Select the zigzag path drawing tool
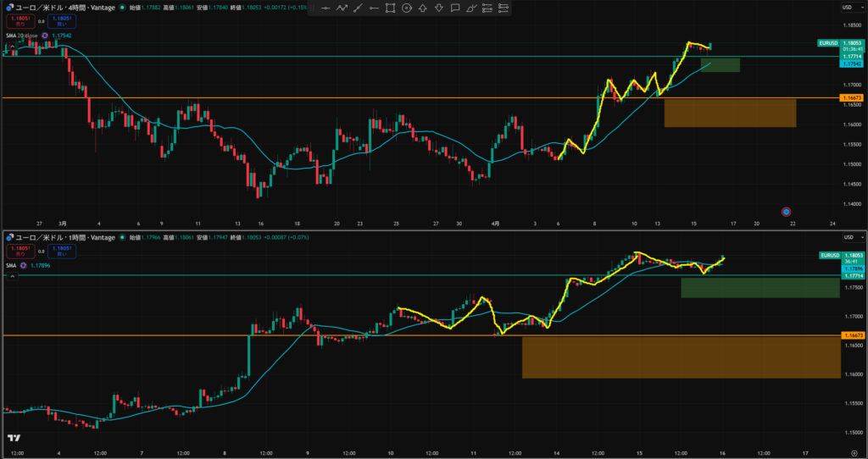This screenshot has height=459, width=868. (342, 8)
